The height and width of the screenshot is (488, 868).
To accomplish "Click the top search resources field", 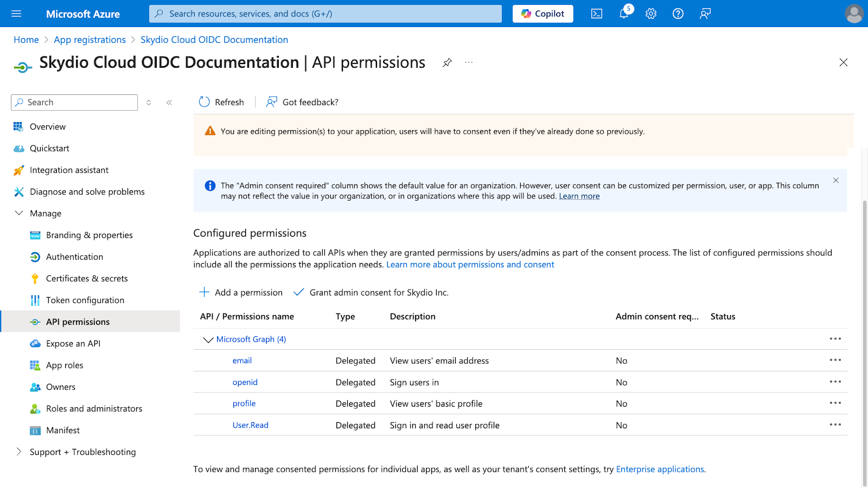I will click(x=325, y=14).
